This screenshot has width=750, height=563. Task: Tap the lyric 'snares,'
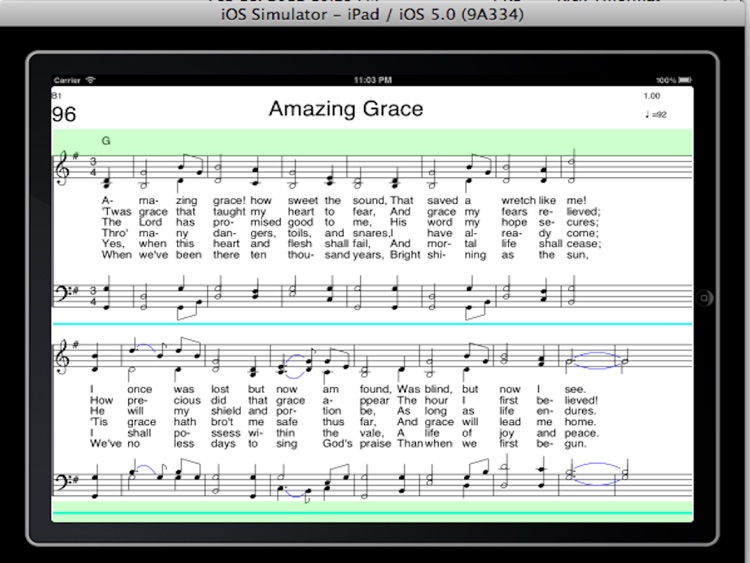[371, 233]
